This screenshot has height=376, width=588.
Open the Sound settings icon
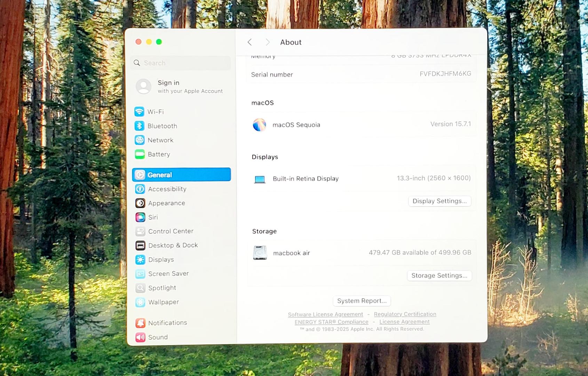(x=141, y=337)
